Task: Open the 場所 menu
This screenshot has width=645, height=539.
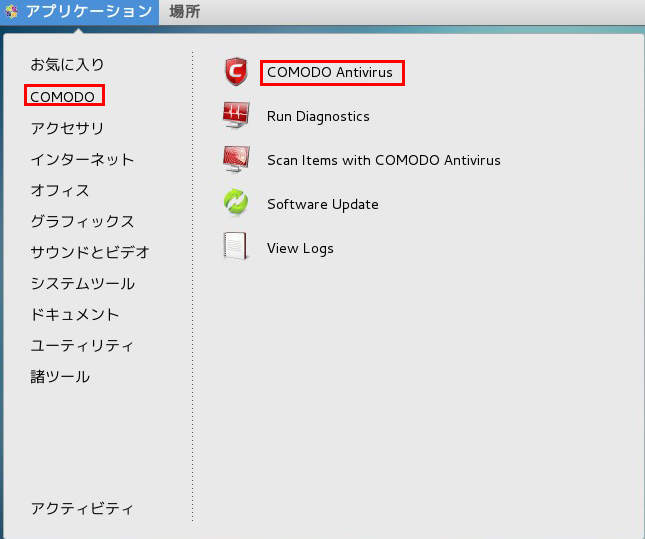Action: click(184, 12)
